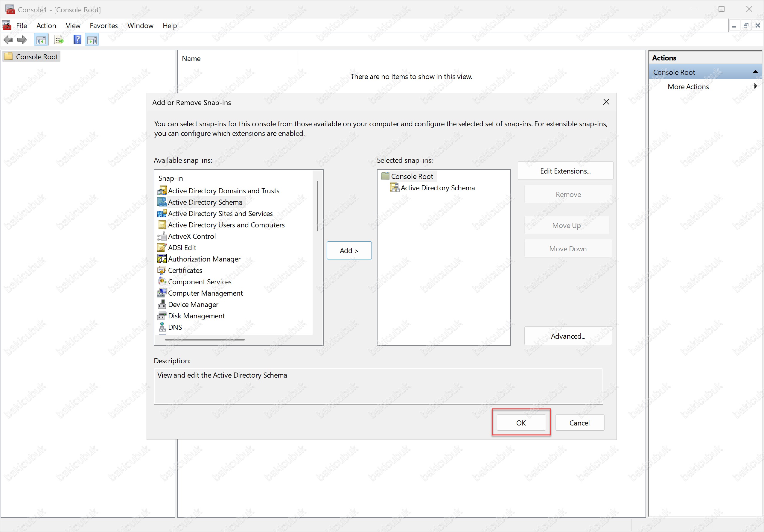The image size is (764, 532).
Task: Click the Advanced... button
Action: 568,336
